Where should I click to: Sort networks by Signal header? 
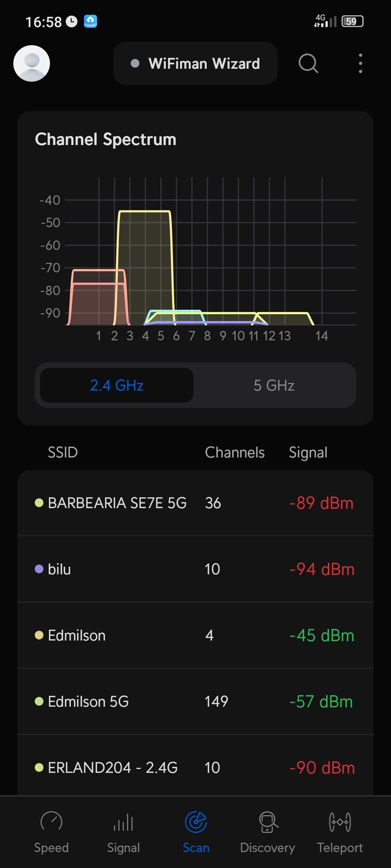coord(308,452)
